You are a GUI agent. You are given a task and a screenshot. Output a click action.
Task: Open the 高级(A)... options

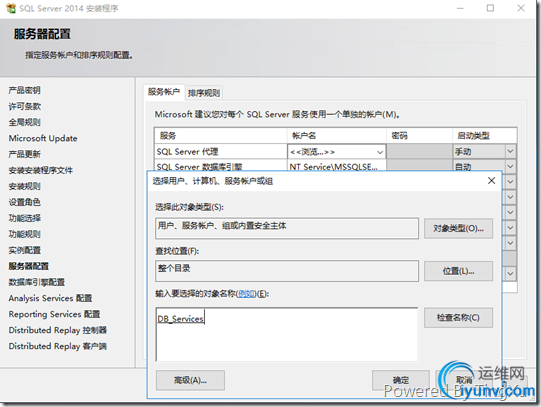(190, 380)
